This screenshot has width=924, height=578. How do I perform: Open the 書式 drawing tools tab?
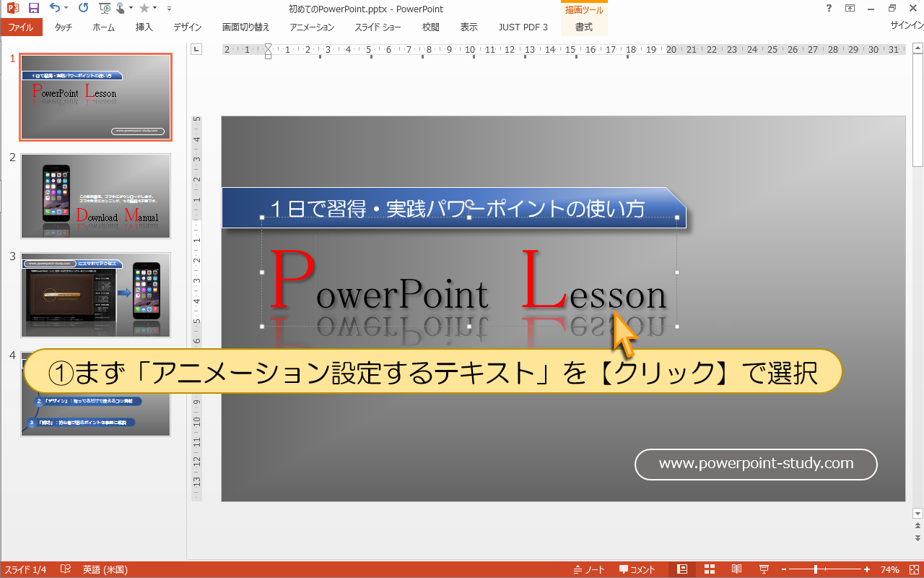[x=584, y=27]
